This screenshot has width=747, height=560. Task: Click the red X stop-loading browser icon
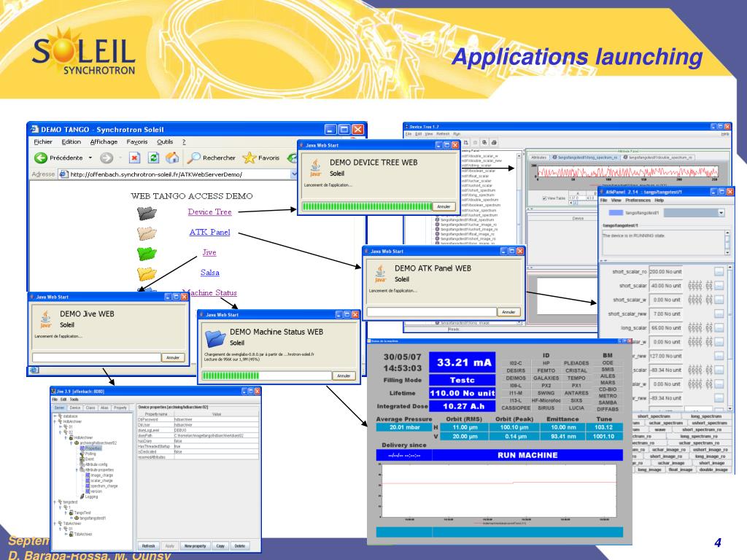click(135, 157)
